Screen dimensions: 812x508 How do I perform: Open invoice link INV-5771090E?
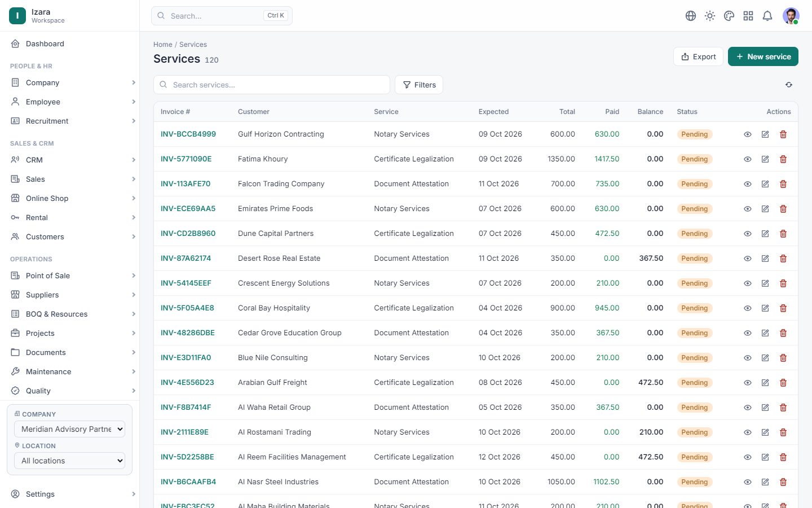186,159
